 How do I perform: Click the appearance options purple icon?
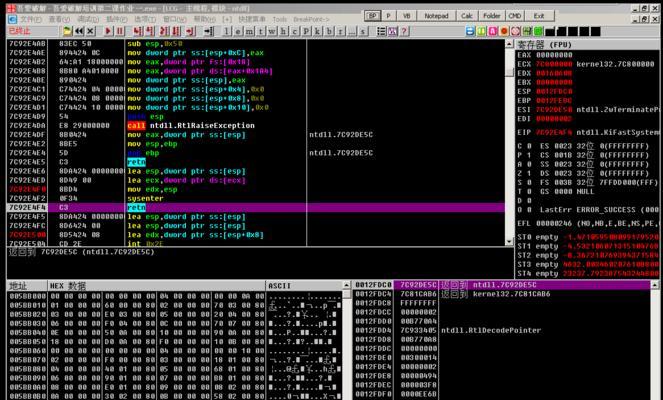[393, 31]
